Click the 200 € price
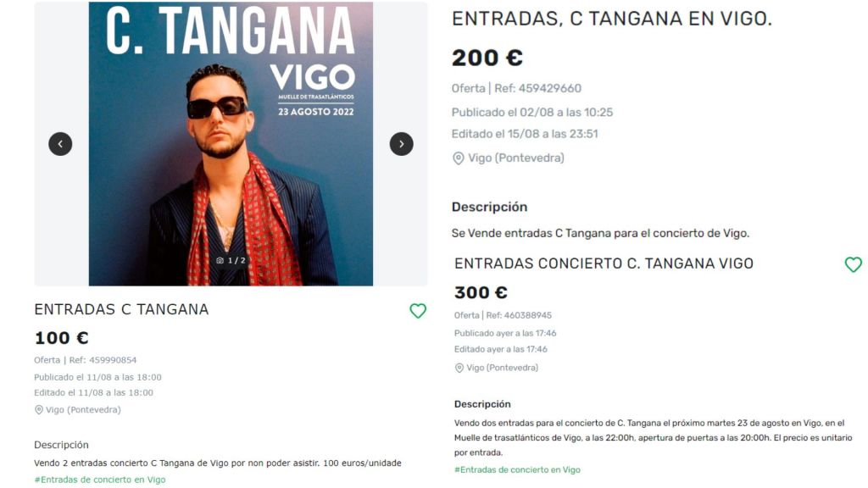The width and height of the screenshot is (868, 488). (x=487, y=58)
